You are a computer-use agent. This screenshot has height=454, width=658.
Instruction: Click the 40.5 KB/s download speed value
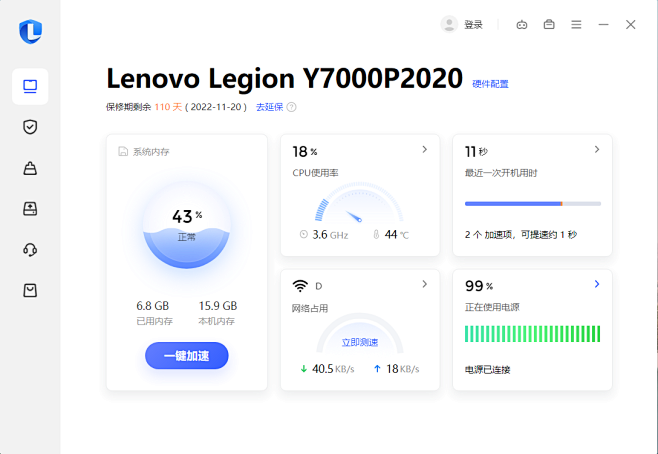coord(333,369)
